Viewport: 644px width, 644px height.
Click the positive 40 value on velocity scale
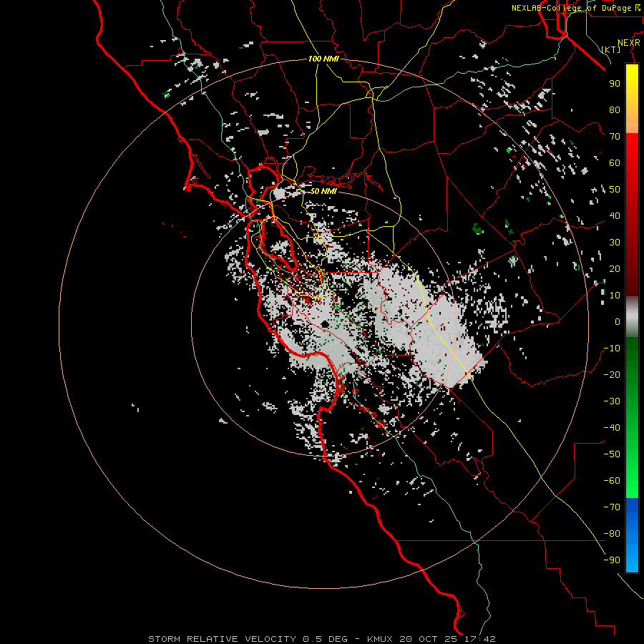[615, 215]
